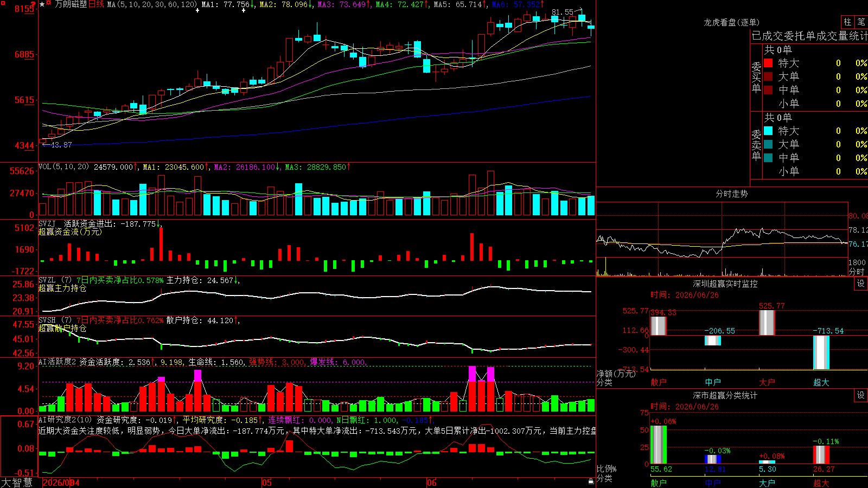
Task: Click the cyan 特大 sell order swatch
Action: pyautogui.click(x=768, y=131)
